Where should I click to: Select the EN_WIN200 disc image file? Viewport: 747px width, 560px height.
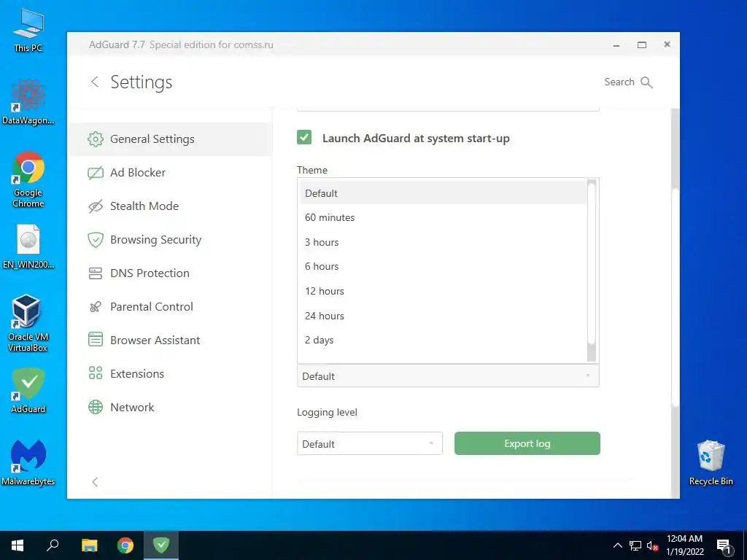(28, 246)
